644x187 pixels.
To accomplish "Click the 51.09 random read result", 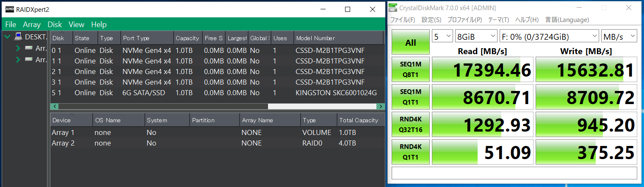I will coord(483,152).
